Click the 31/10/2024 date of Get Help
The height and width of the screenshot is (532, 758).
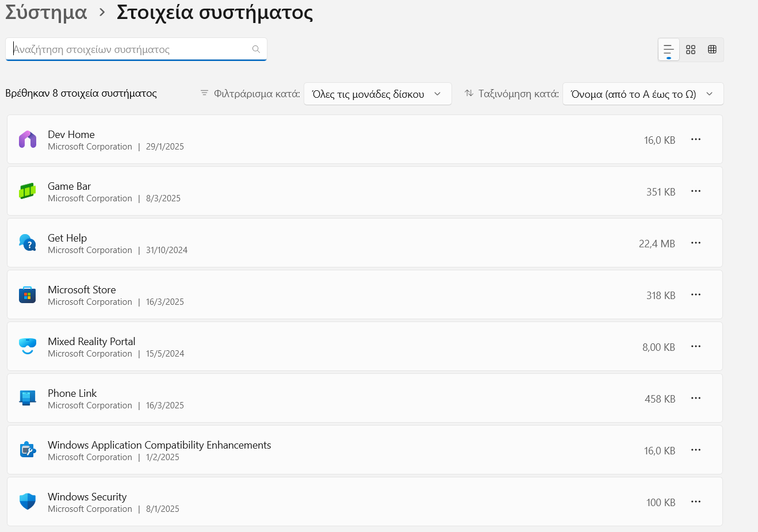pyautogui.click(x=167, y=250)
